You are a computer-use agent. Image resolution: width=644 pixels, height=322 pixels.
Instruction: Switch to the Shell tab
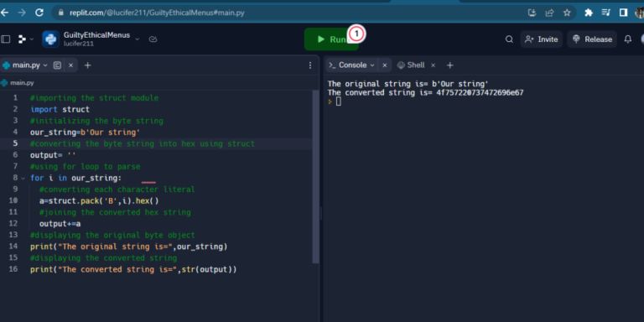(411, 65)
